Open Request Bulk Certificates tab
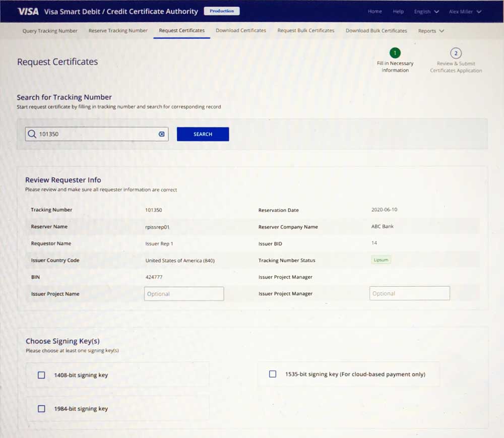Viewport: 504px width, 438px height. coord(306,31)
